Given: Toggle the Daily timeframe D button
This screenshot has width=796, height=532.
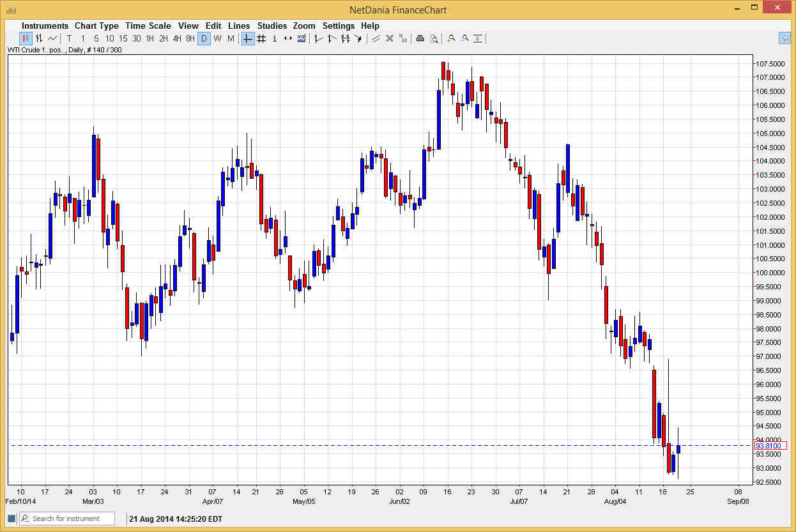Looking at the screenshot, I should pos(204,38).
